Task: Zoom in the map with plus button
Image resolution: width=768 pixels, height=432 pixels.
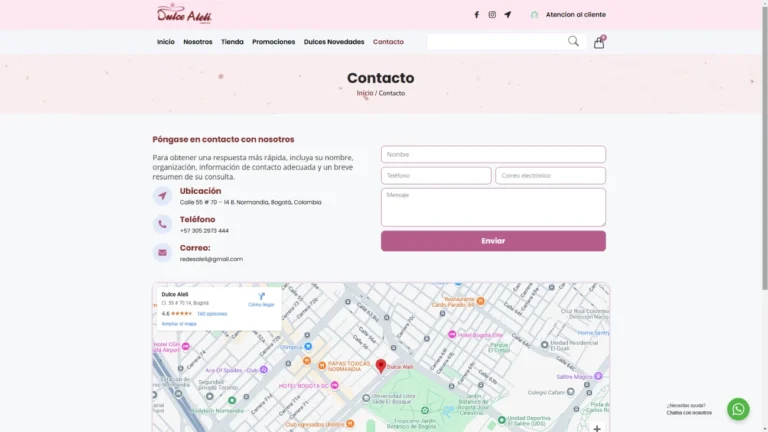Action: tap(597, 428)
